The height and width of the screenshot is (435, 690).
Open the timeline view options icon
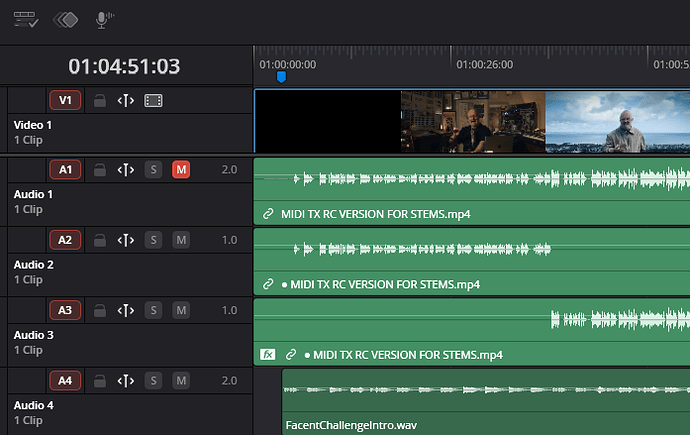coord(25,19)
